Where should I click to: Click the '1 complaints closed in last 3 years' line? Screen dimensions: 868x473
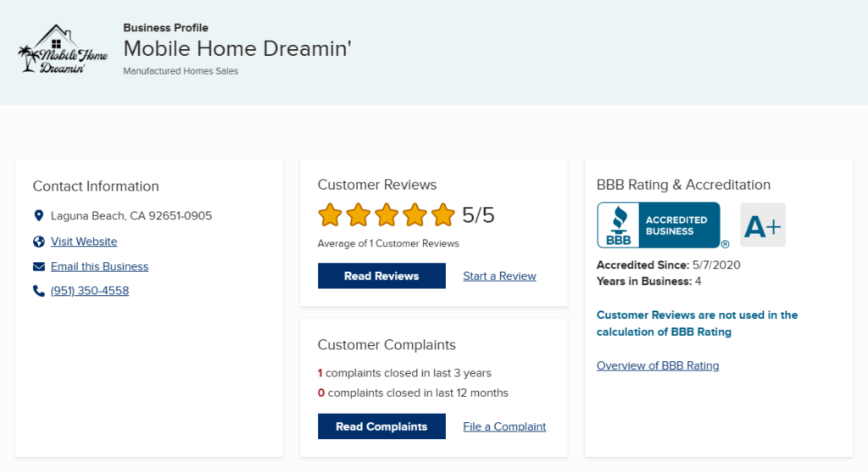coord(404,373)
